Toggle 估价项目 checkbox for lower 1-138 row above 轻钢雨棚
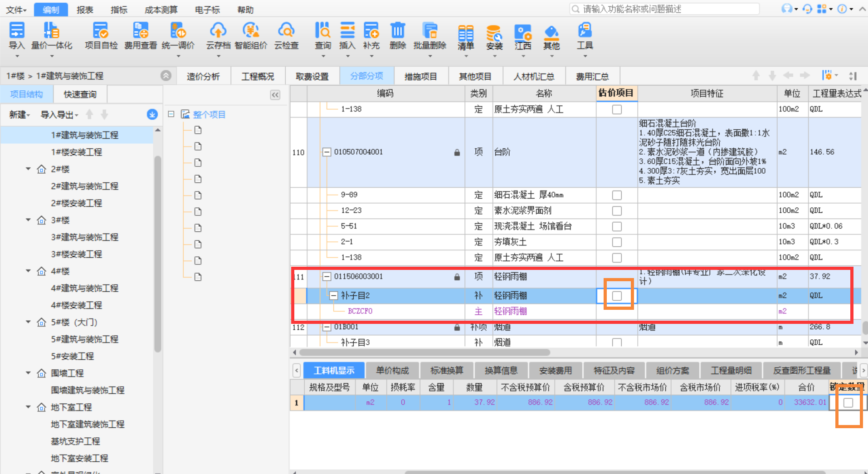 click(617, 258)
